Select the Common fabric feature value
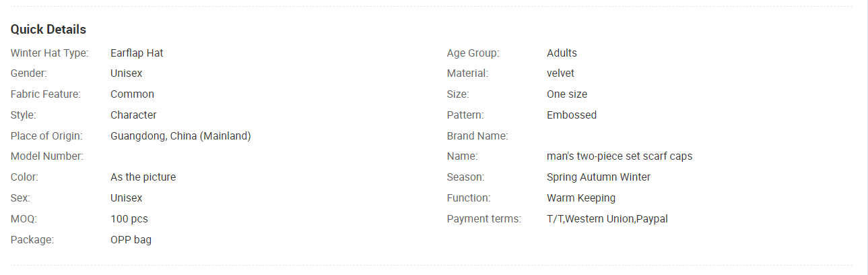Image resolution: width=868 pixels, height=275 pixels. pos(132,94)
